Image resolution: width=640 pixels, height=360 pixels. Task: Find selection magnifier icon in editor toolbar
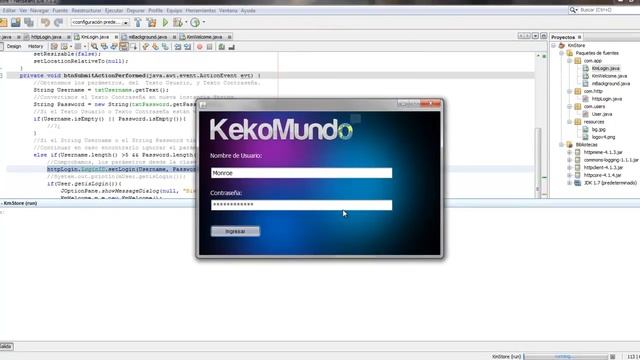pos(94,47)
